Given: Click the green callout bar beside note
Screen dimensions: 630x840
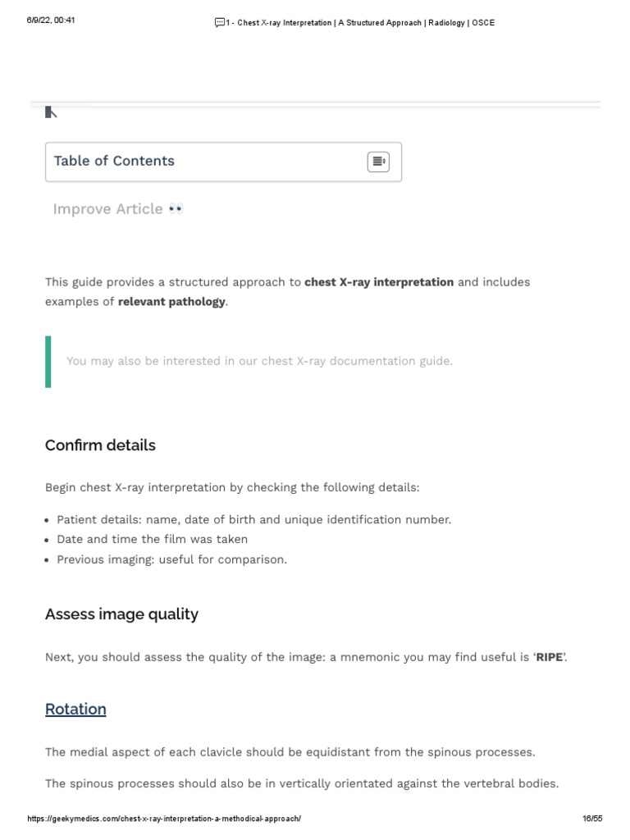Looking at the screenshot, I should [48, 361].
